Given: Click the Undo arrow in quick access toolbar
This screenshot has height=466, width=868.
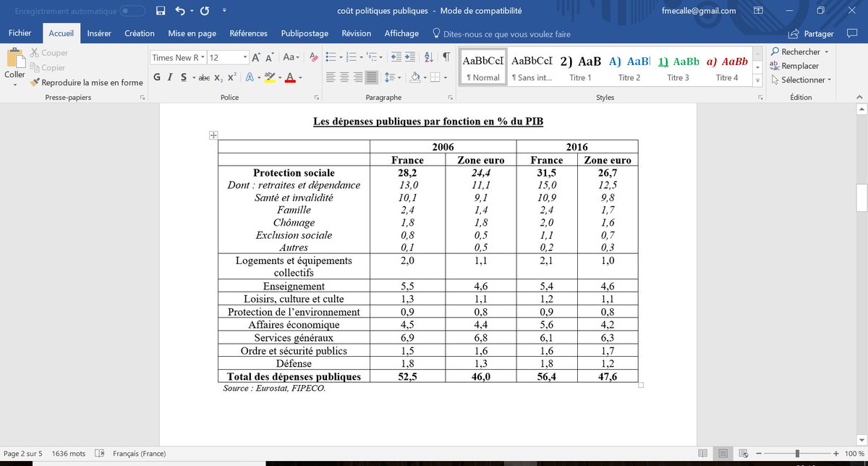Looking at the screenshot, I should tap(179, 11).
